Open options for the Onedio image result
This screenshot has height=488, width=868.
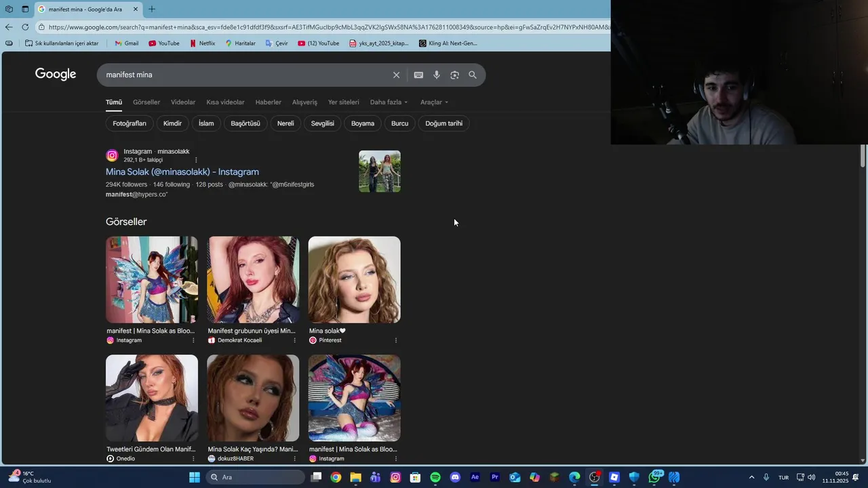(x=193, y=459)
